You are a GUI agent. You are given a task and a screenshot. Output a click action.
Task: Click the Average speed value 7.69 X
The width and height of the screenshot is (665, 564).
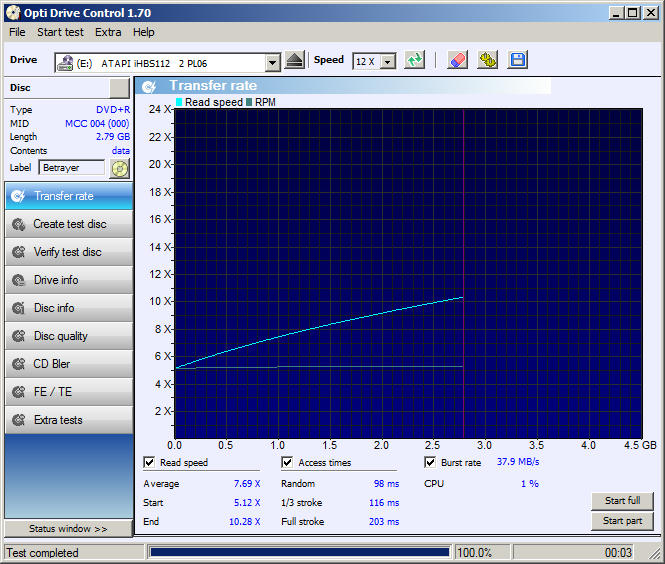click(247, 484)
